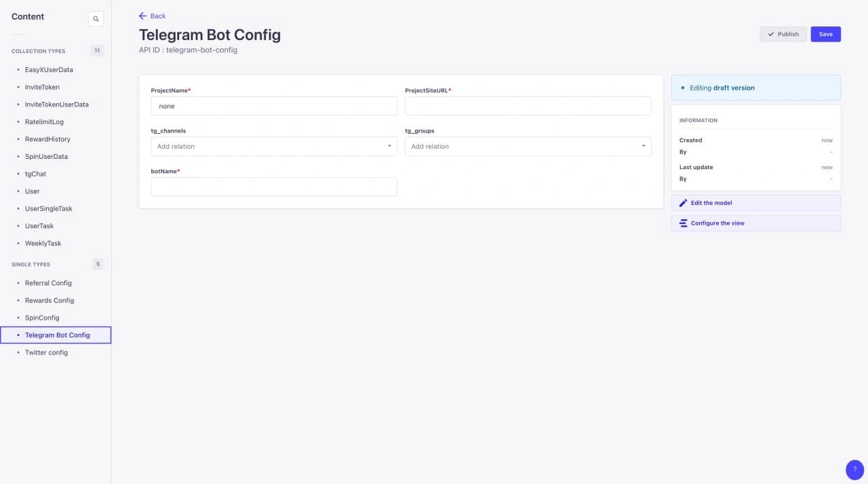
Task: Open tgChat collection type
Action: (35, 174)
